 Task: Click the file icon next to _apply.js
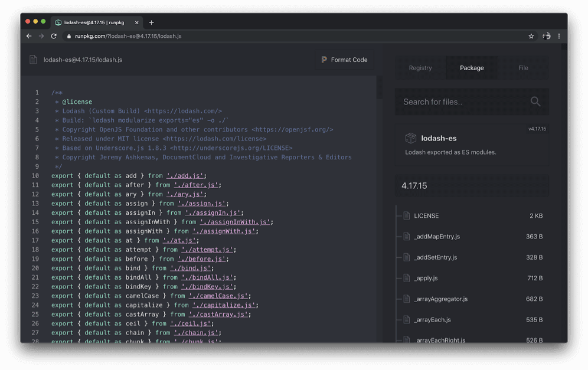[407, 278]
